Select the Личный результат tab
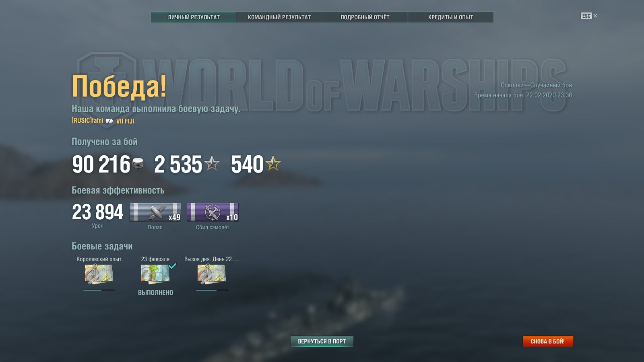 pyautogui.click(x=194, y=17)
